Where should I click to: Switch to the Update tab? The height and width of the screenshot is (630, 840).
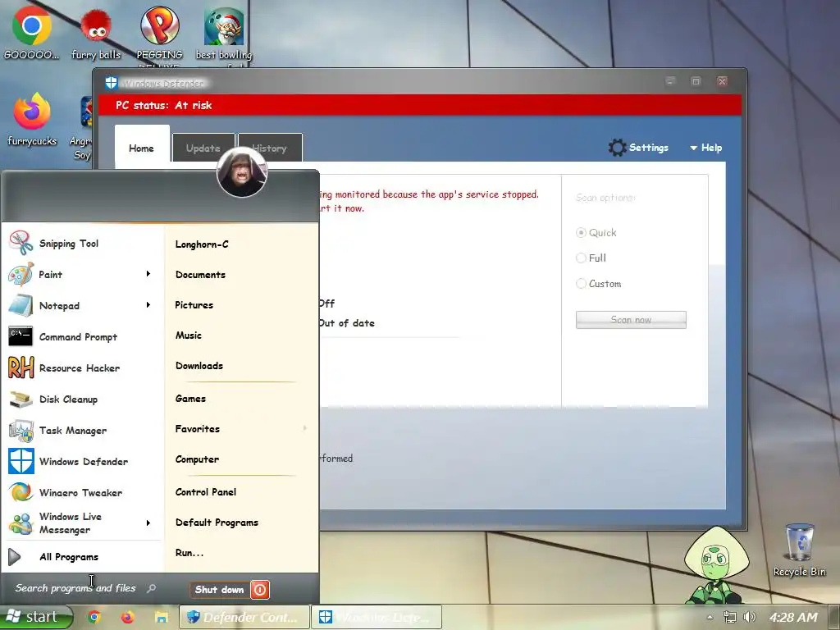(x=203, y=148)
